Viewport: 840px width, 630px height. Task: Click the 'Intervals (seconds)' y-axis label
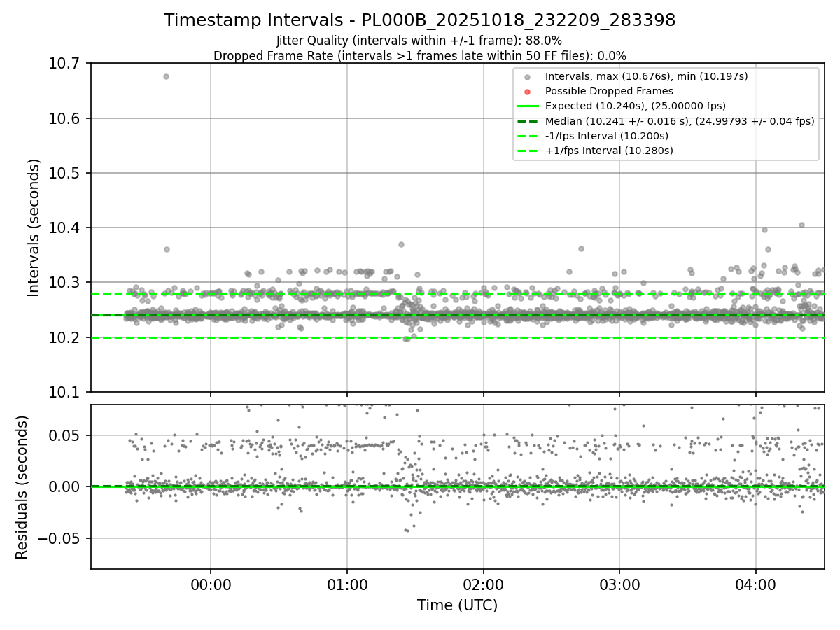[34, 227]
